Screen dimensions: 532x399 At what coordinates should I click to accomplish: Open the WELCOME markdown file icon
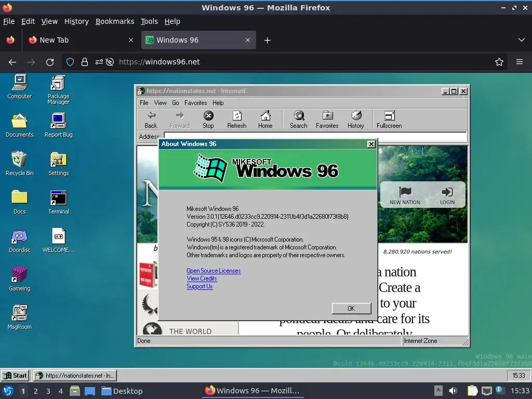58,241
